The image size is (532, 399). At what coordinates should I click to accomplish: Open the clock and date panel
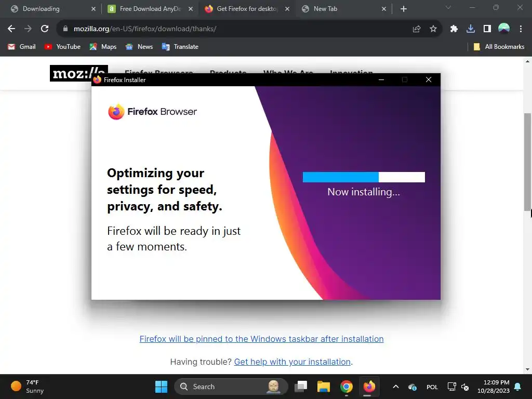pyautogui.click(x=494, y=387)
